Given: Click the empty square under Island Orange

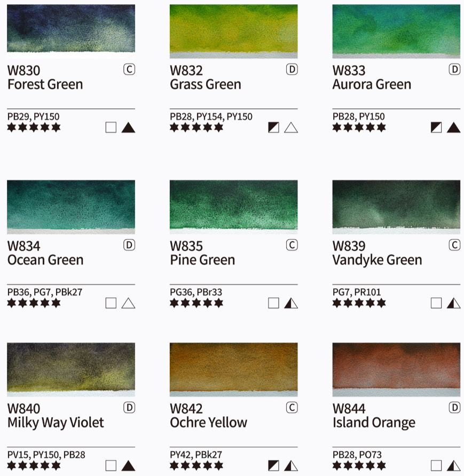Looking at the screenshot, I should click(x=436, y=466).
